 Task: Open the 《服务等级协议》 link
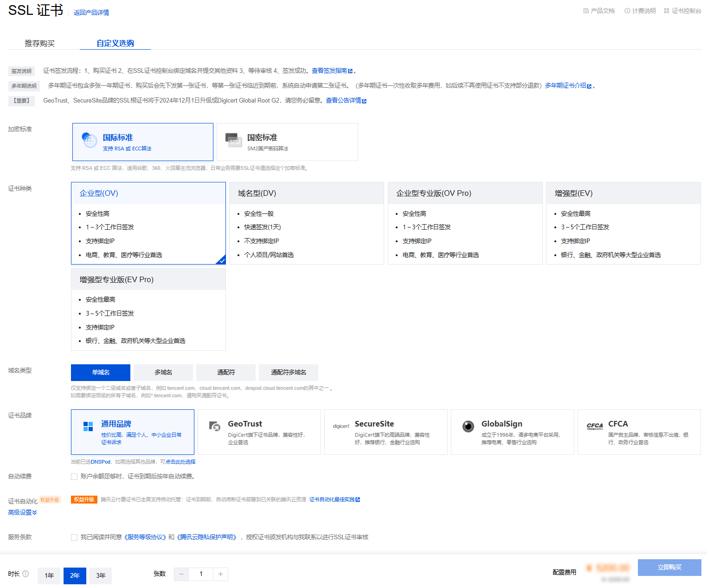(x=144, y=537)
